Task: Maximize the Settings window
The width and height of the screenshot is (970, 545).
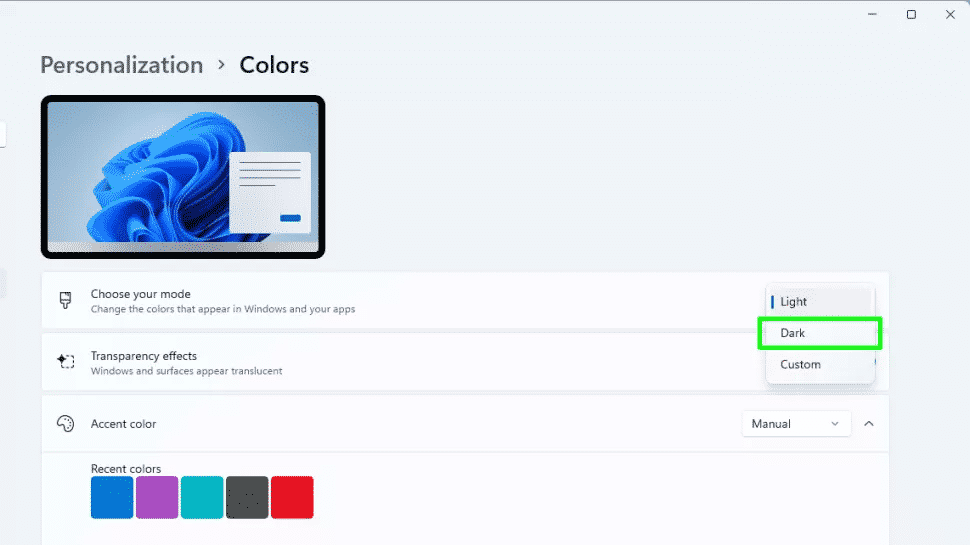Action: [911, 14]
